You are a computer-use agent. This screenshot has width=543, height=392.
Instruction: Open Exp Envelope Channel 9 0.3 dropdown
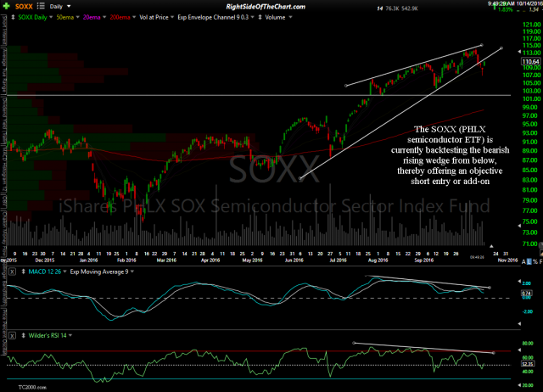click(x=253, y=17)
